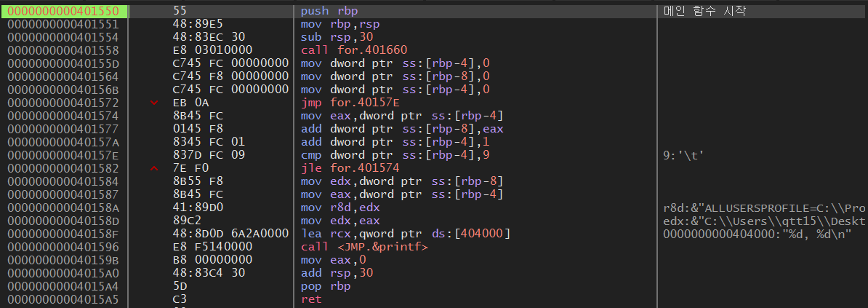Select the bytes '5D'
Image resolution: width=868 pixels, height=308 pixels.
178,286
